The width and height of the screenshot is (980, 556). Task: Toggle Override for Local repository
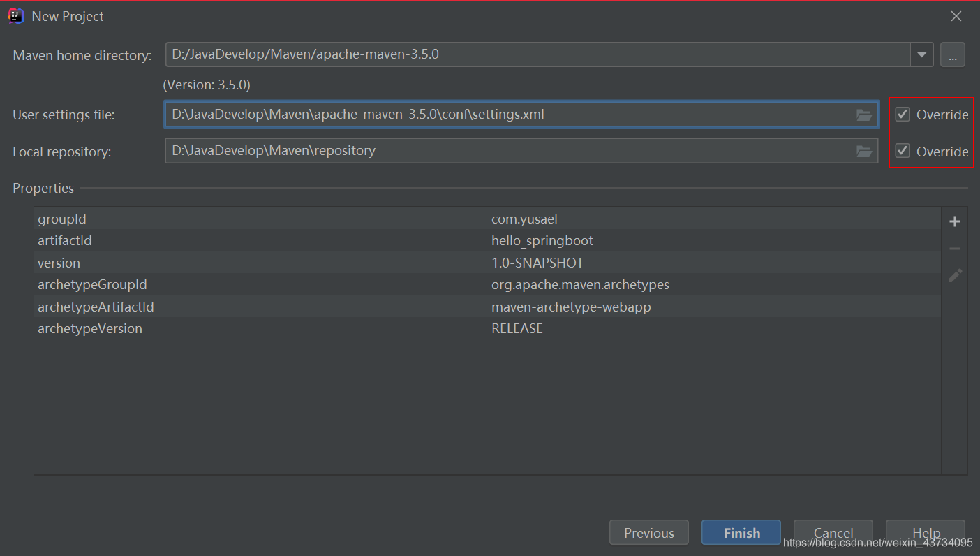tap(932, 151)
